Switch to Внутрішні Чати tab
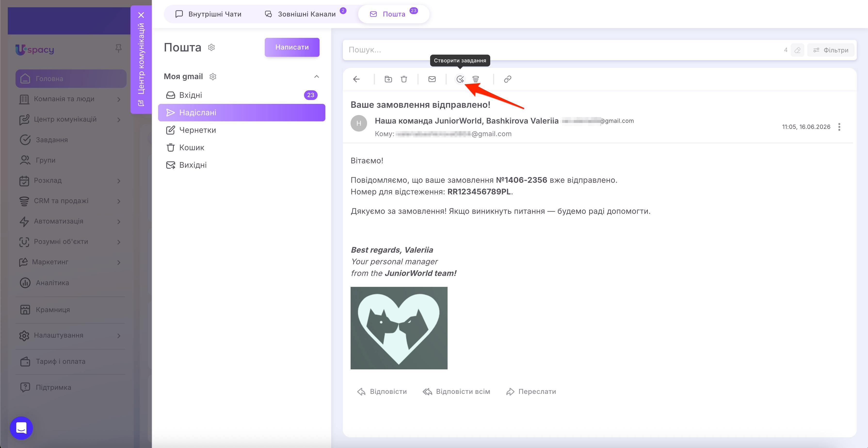Screen dimensions: 868x448 (x=208, y=14)
